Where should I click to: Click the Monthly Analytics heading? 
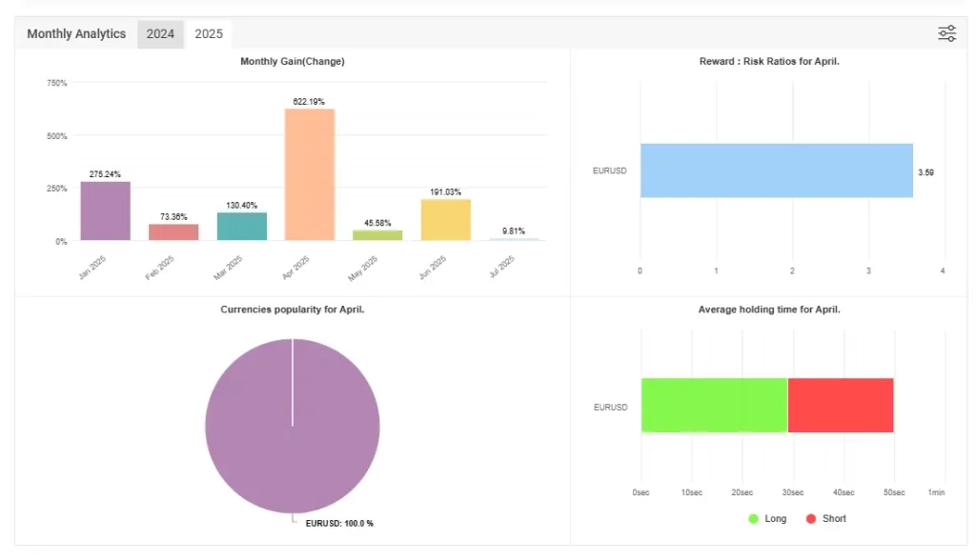(76, 34)
